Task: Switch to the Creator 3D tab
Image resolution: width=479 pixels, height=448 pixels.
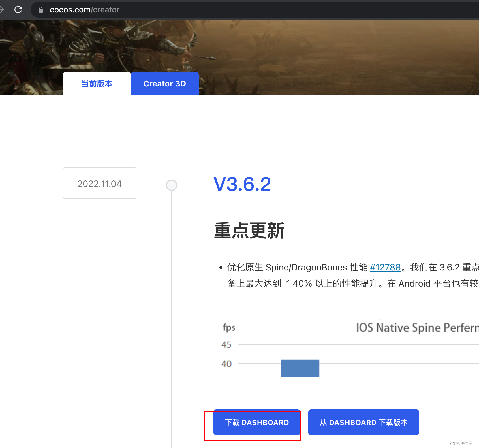Action: click(x=165, y=83)
